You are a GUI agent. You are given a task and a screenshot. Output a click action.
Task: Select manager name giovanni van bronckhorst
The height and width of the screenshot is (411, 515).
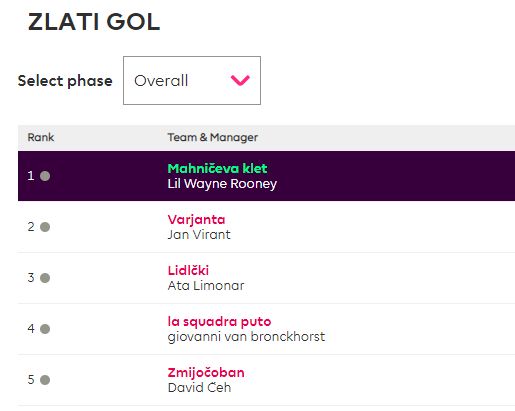(246, 337)
